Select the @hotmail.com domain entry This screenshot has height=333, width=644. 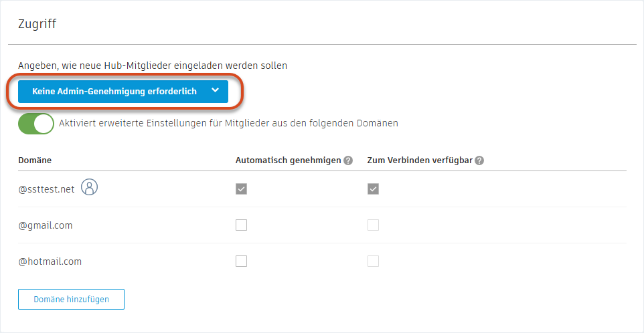[50, 261]
